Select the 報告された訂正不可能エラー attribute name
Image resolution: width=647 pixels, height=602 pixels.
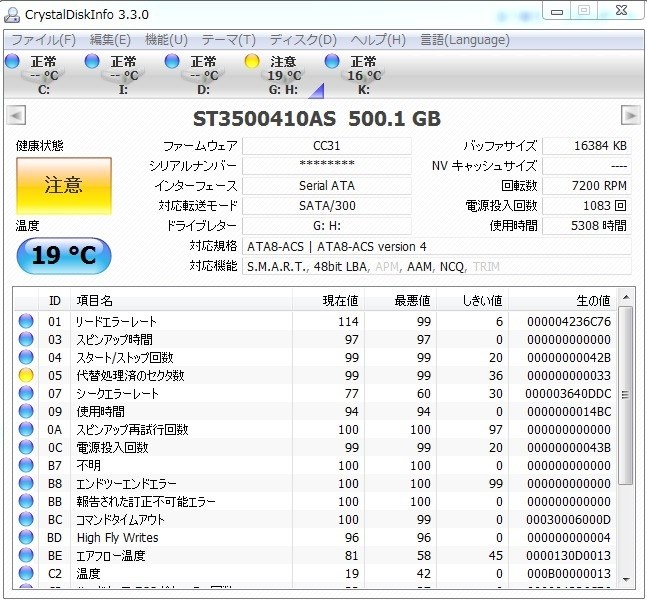coord(146,502)
